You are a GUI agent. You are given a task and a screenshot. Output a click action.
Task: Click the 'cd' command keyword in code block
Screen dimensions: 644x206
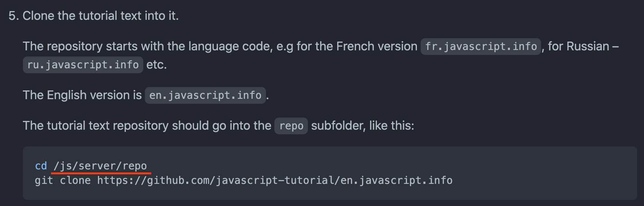coord(41,166)
